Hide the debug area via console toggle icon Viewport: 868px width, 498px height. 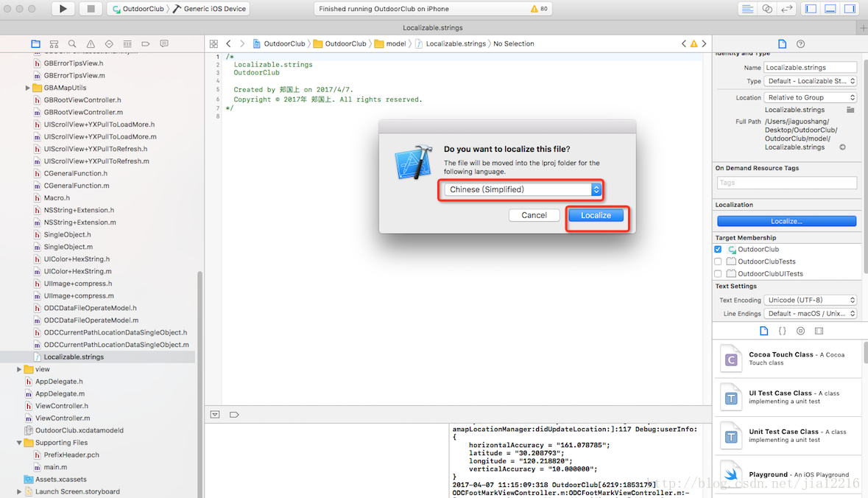[215, 414]
